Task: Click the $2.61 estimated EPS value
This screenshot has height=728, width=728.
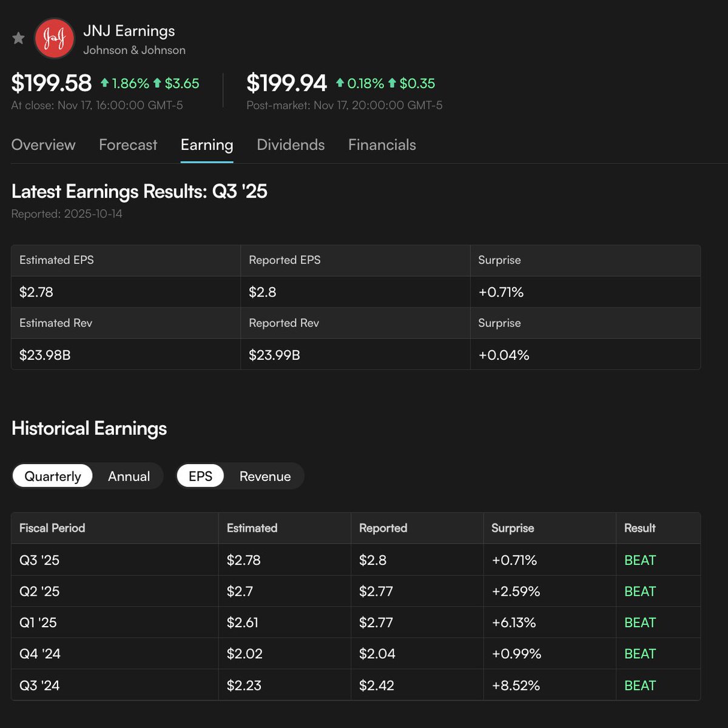Action: (x=243, y=622)
